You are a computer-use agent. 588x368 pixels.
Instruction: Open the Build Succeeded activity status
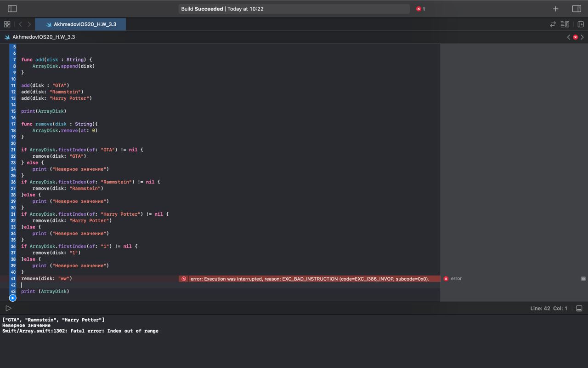click(294, 9)
